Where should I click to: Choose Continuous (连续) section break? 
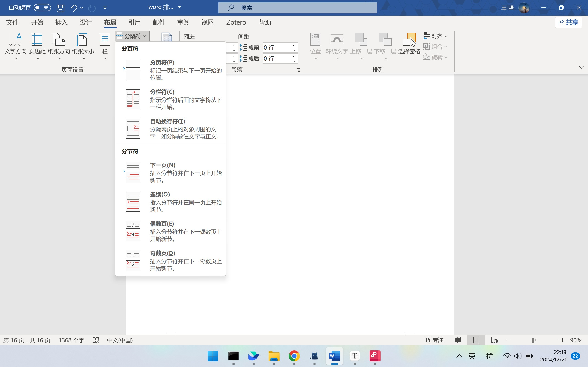pos(170,202)
